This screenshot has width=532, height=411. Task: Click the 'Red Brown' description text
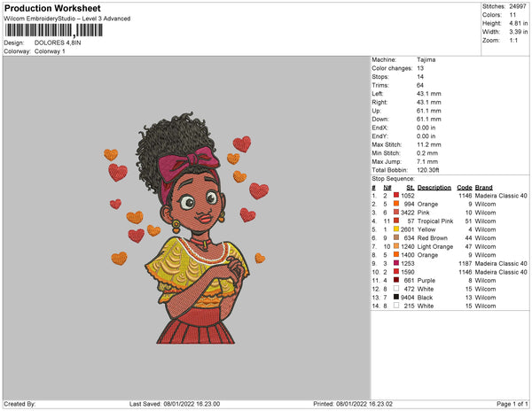point(433,238)
